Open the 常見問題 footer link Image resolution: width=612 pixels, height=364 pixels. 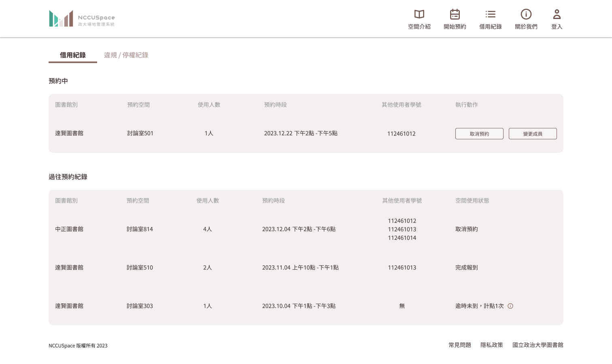[x=459, y=345]
